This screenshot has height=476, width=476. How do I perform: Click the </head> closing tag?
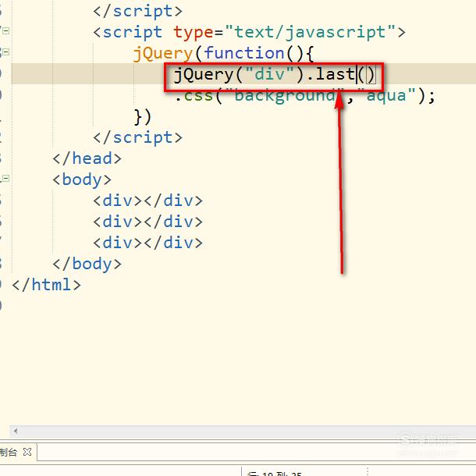(87, 158)
